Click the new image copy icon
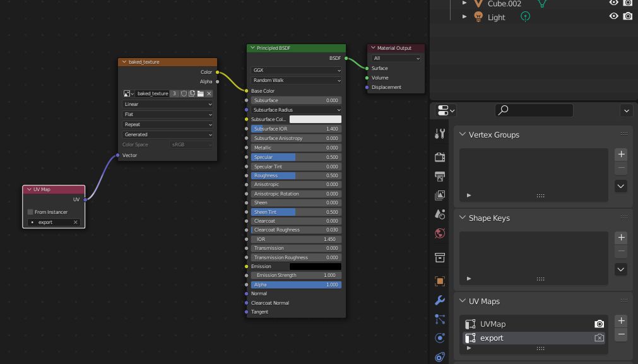The image size is (638, 364). 192,93
